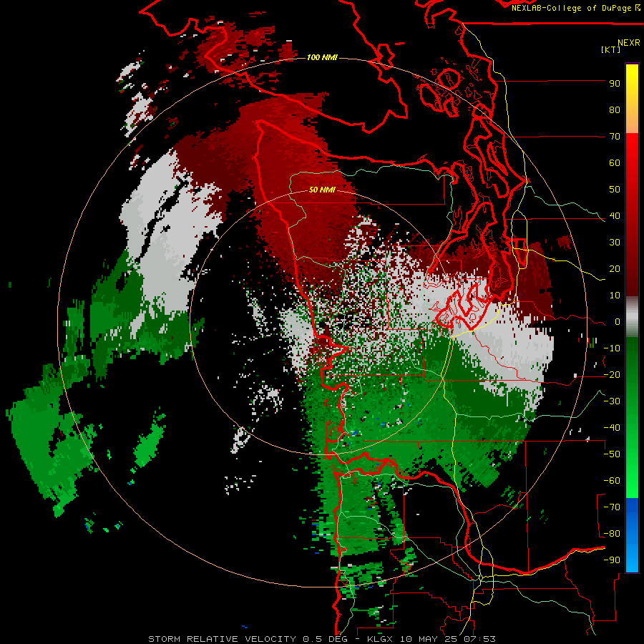Click the blue bottom segment of the color bar
Screen dimensions: 644x644
coord(632,535)
